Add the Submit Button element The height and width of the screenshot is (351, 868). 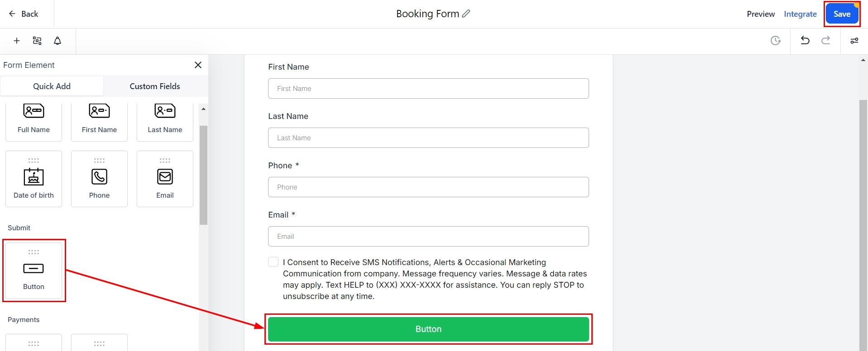[x=34, y=270]
